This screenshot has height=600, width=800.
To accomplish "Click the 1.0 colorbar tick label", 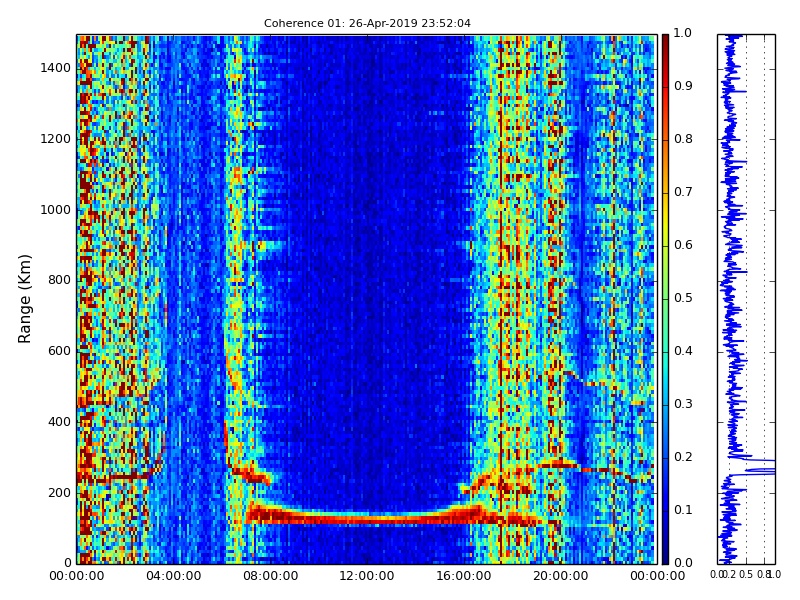I will point(683,33).
